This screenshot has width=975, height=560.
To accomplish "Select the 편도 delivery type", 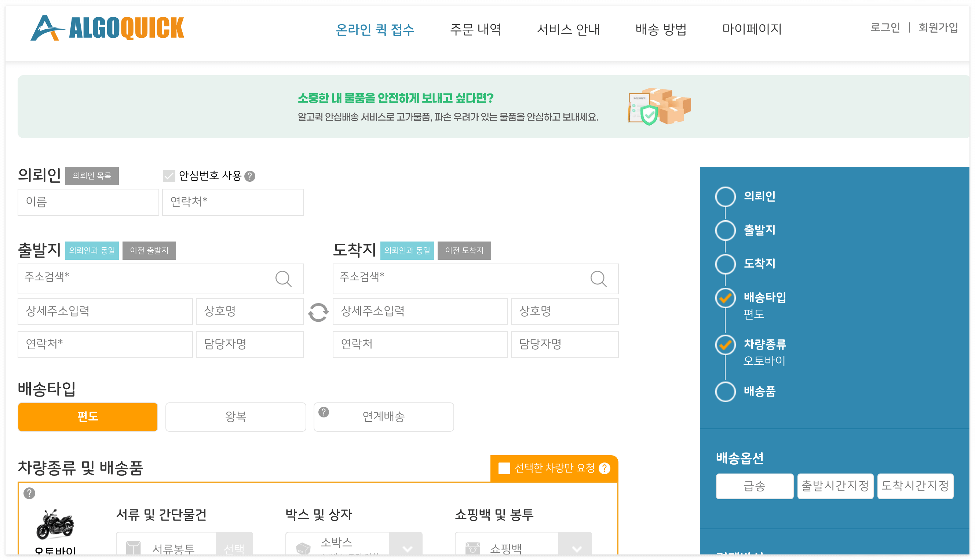I will (x=88, y=417).
